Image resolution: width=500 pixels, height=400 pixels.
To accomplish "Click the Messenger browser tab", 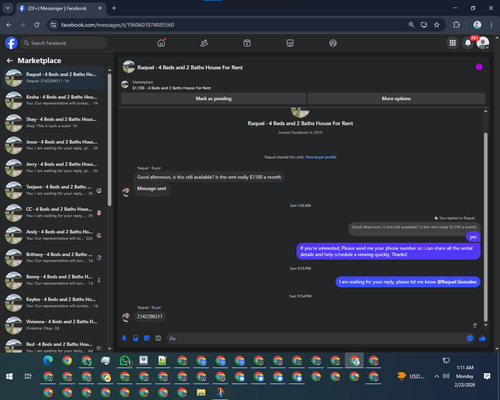I will [x=60, y=8].
